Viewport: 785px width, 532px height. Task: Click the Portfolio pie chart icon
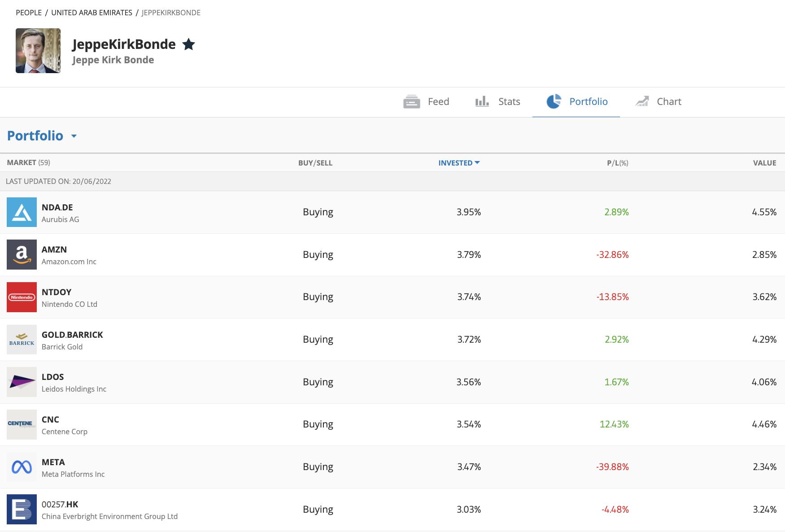click(x=554, y=101)
